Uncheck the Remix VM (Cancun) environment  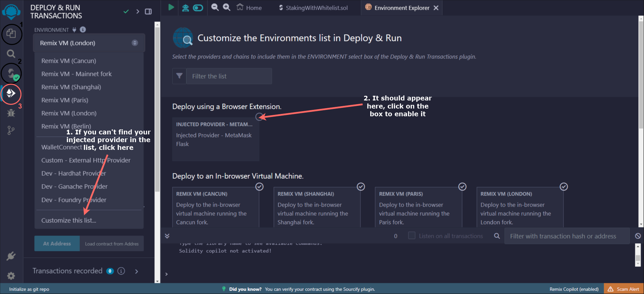(x=259, y=187)
